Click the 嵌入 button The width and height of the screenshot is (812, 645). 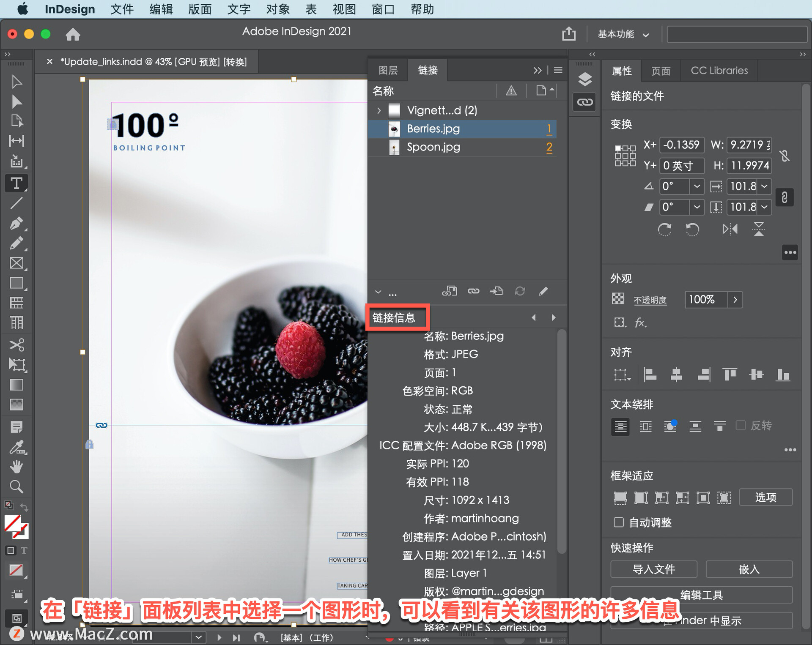[x=749, y=569]
